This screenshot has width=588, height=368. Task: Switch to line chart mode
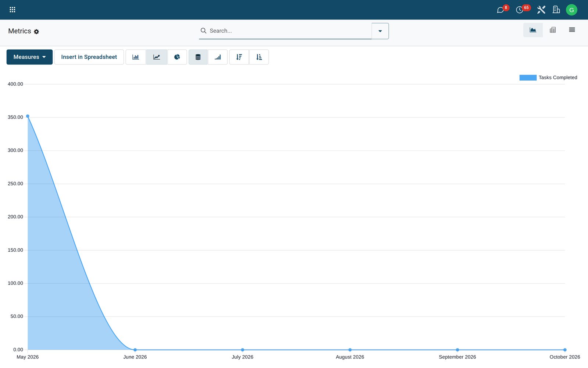pos(157,57)
